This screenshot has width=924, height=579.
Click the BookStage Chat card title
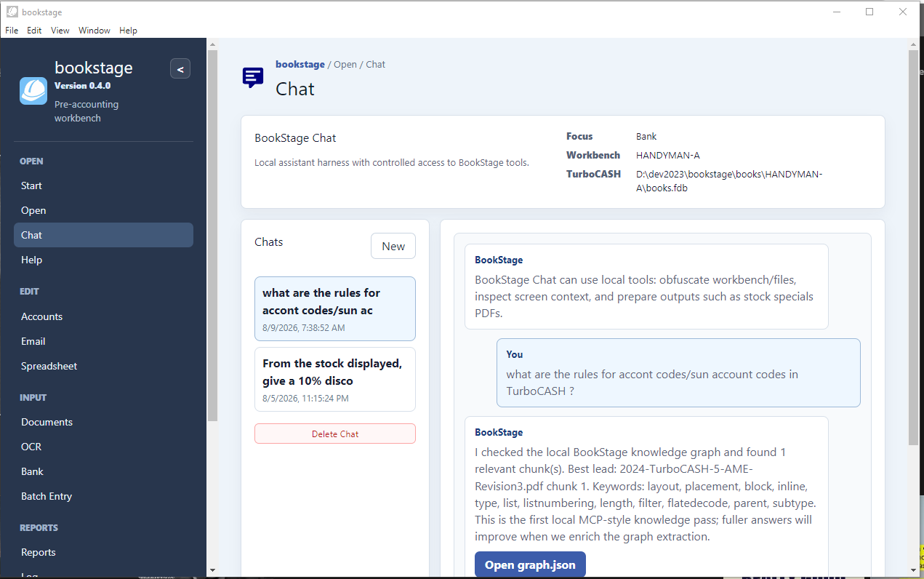click(x=295, y=137)
